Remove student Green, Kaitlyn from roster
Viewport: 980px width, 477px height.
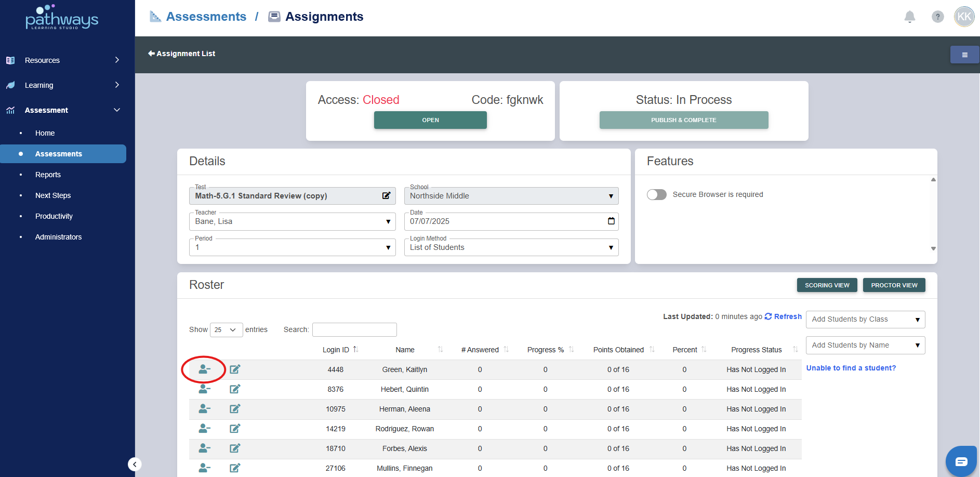204,369
